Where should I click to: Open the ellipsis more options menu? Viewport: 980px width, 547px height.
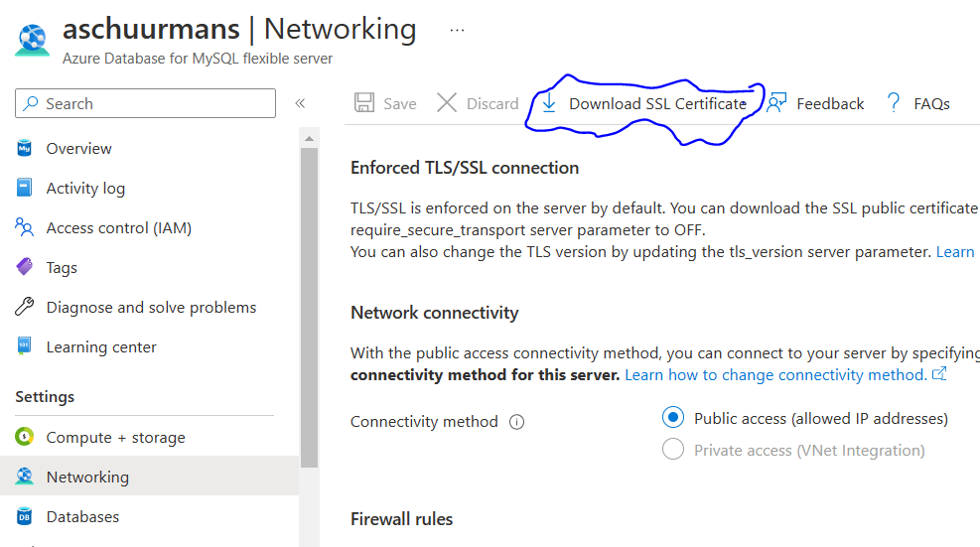click(458, 30)
